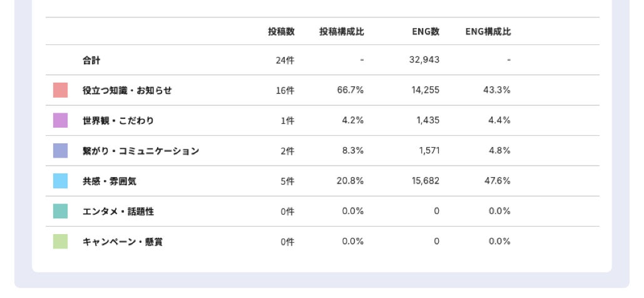Click the purple 世界観・こだわり color swatch
Viewport: 644px width, 298px height.
(60, 120)
